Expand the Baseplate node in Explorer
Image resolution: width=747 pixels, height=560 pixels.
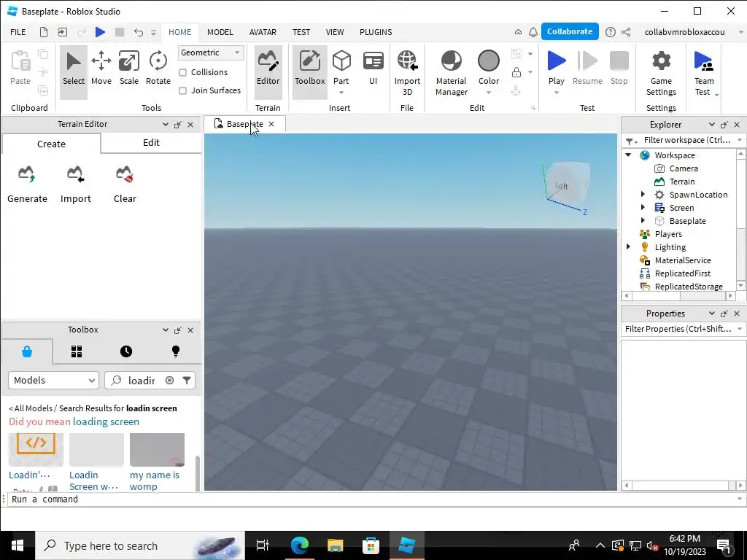coord(643,220)
